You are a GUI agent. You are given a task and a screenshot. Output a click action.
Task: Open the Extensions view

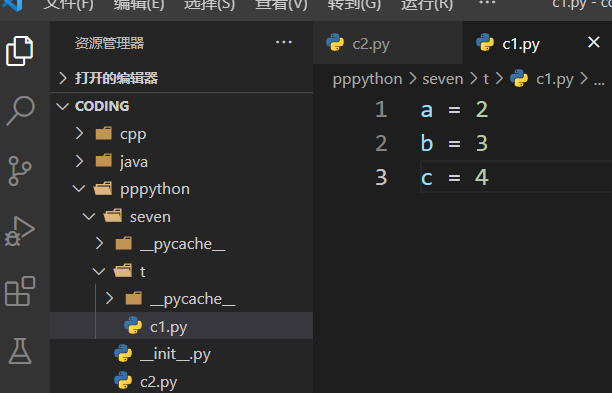click(20, 291)
